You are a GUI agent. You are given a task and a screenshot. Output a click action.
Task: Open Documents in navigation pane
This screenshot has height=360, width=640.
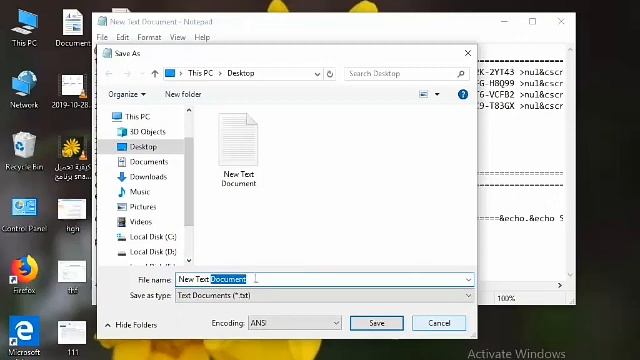tap(142, 162)
